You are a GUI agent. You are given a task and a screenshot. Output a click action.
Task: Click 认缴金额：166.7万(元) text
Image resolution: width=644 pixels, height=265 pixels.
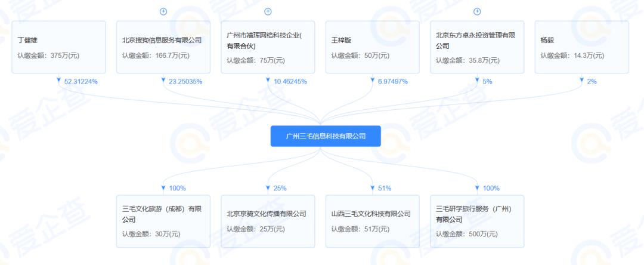156,56
